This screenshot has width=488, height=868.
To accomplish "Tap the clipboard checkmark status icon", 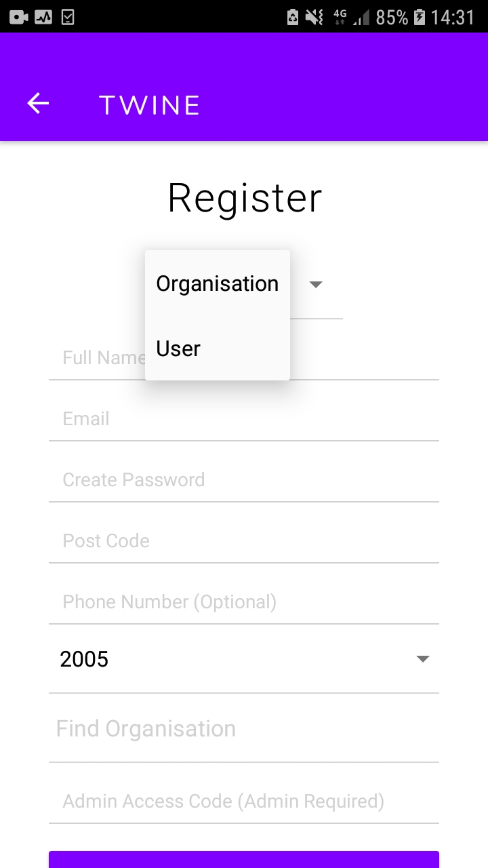I will tap(67, 17).
